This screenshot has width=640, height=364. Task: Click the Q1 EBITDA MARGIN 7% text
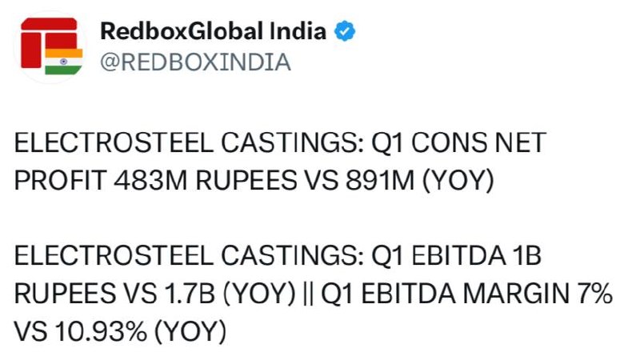pyautogui.click(x=467, y=294)
